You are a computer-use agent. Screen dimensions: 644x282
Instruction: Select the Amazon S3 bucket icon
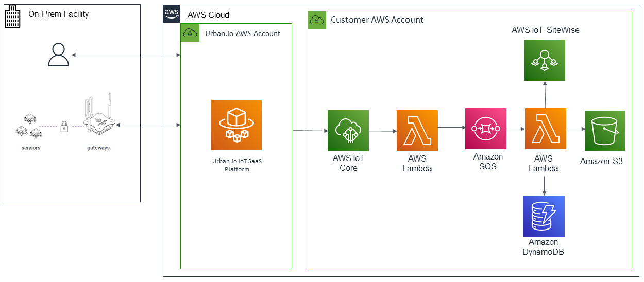[x=605, y=131]
